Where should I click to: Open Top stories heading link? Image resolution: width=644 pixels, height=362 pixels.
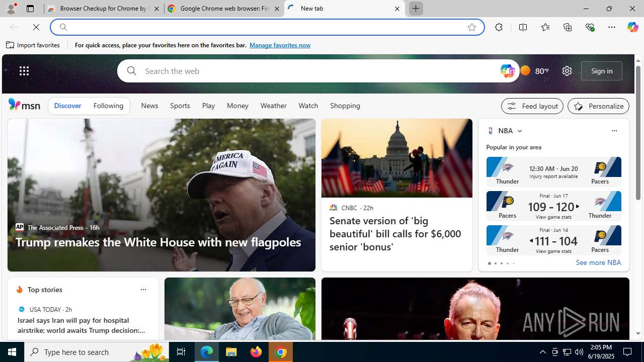[x=45, y=290]
